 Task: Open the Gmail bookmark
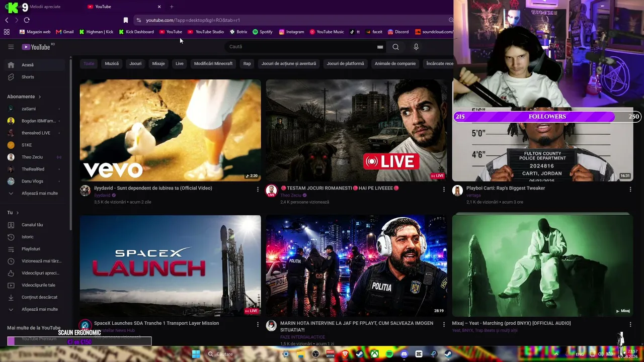coord(65,32)
